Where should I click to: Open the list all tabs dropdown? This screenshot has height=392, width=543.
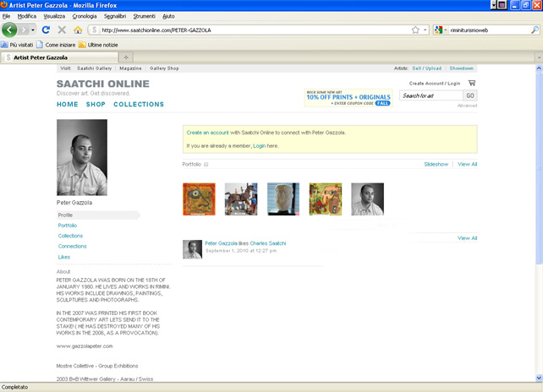539,57
